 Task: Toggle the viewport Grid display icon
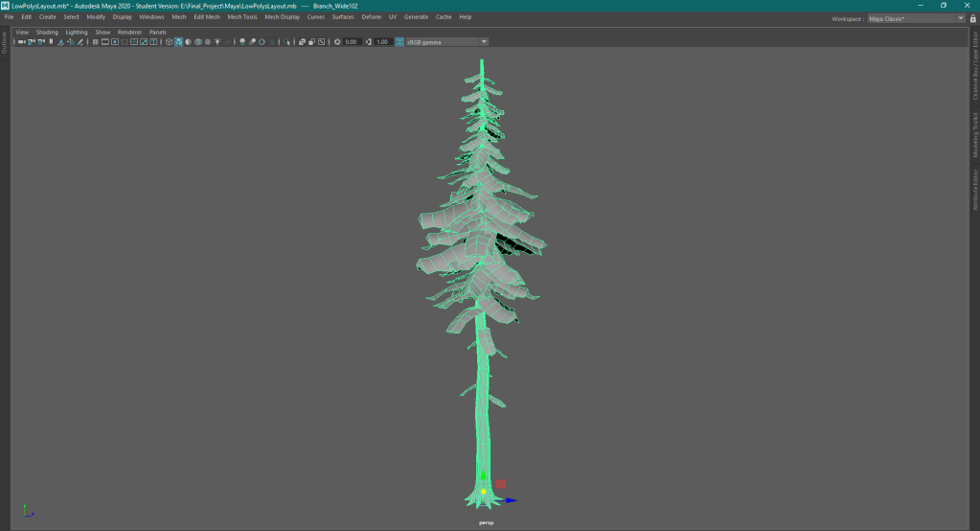tap(95, 42)
